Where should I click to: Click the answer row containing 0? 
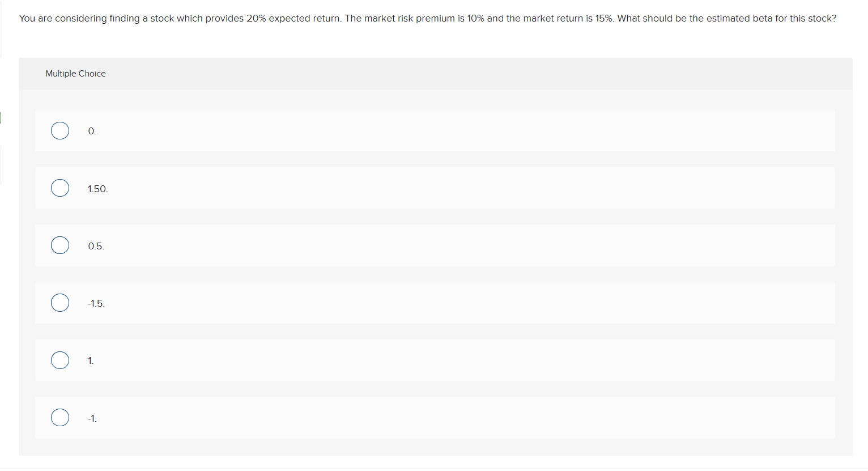pos(397,130)
